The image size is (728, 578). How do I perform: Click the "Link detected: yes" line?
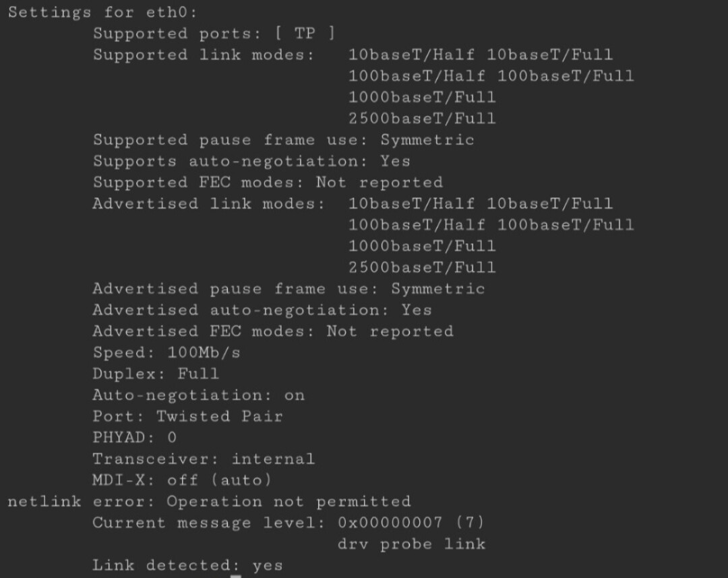tap(187, 565)
